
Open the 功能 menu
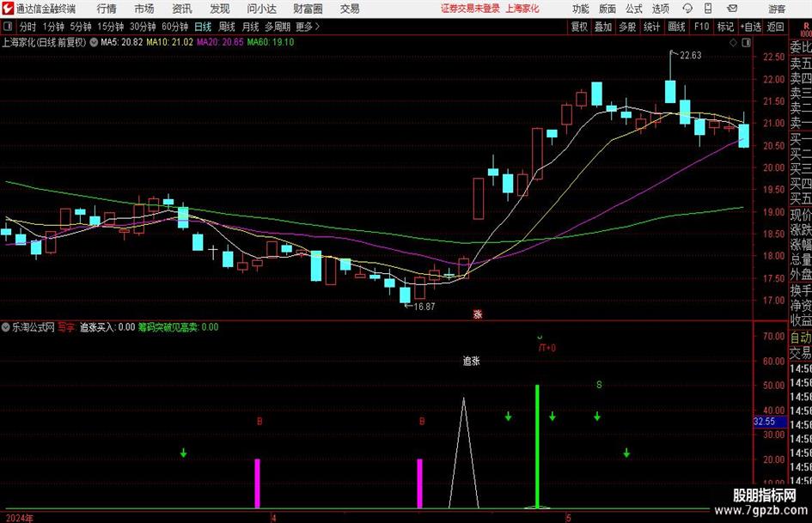[581, 9]
